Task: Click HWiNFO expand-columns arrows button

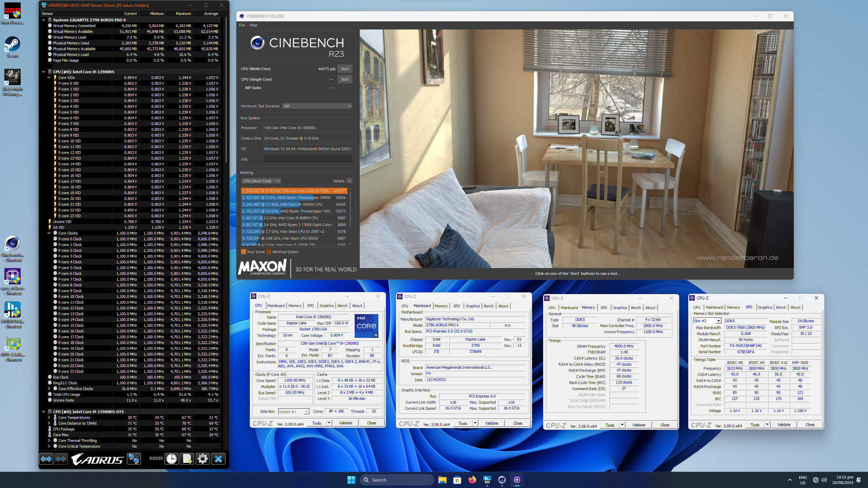Action: 46,459
